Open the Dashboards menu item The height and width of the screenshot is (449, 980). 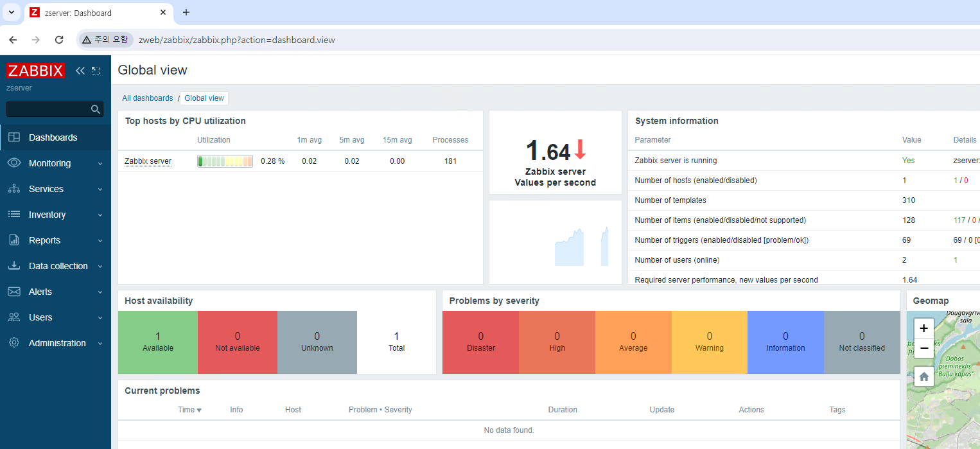pyautogui.click(x=55, y=137)
